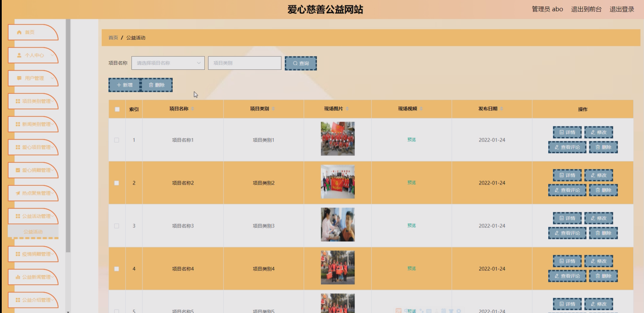Open 详情 for 项目名称2
This screenshot has height=313, width=644.
567,175
